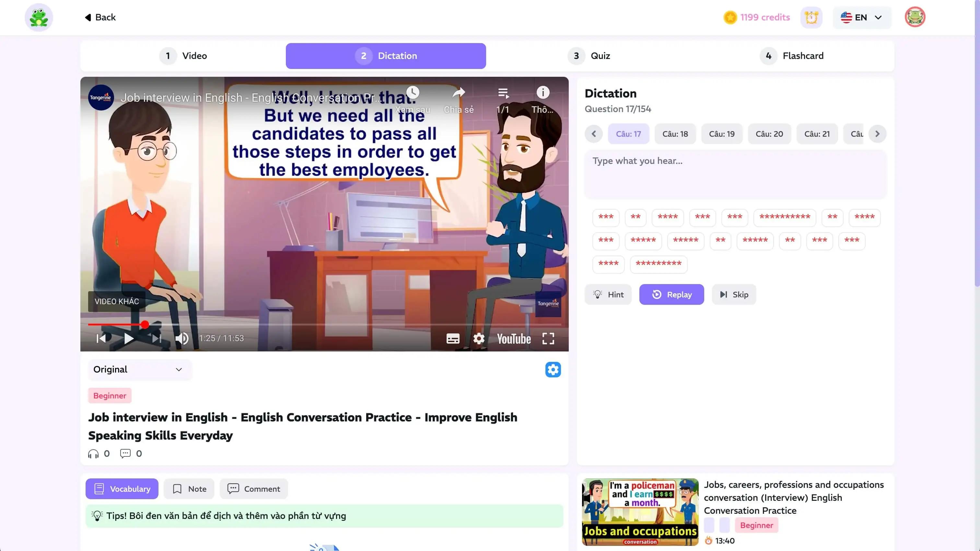Click the Beginner level tag under video

[110, 396]
